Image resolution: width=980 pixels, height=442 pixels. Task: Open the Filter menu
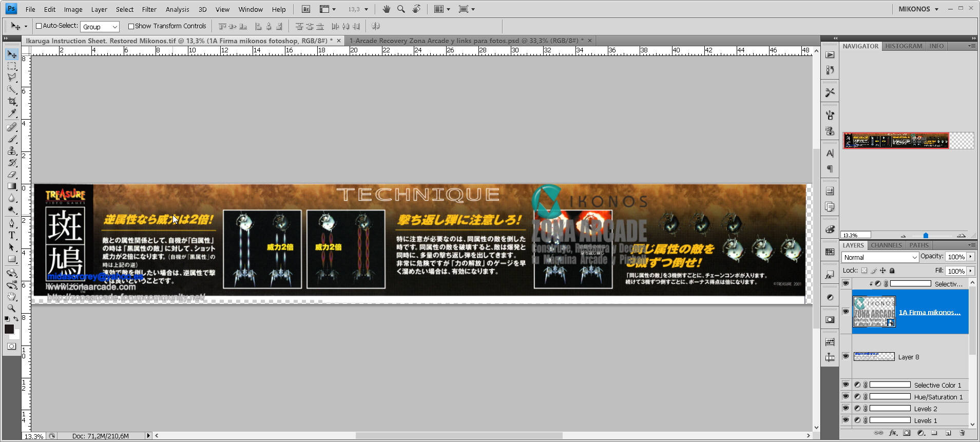(x=149, y=9)
